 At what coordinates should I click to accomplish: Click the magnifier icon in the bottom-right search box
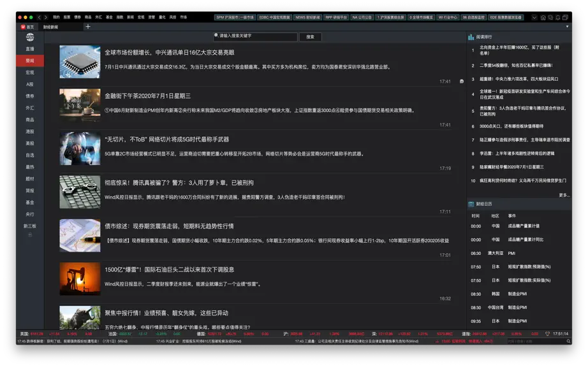pos(568,341)
